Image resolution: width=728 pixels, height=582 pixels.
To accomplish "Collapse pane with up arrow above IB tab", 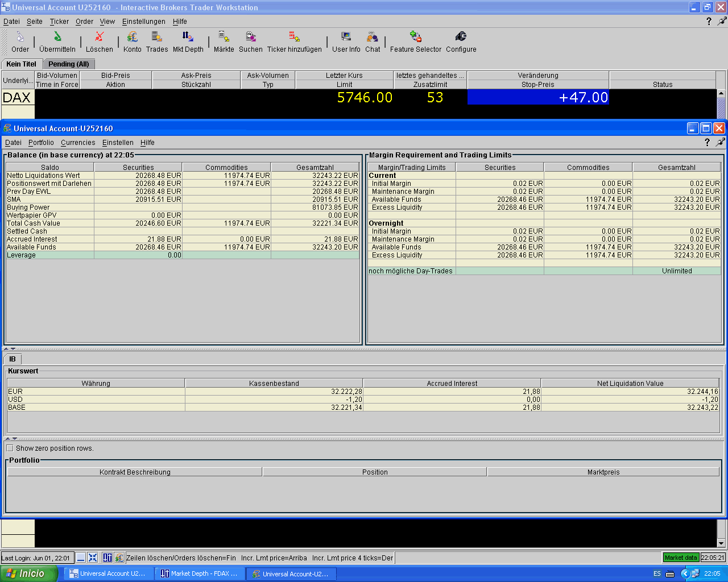I will point(6,349).
